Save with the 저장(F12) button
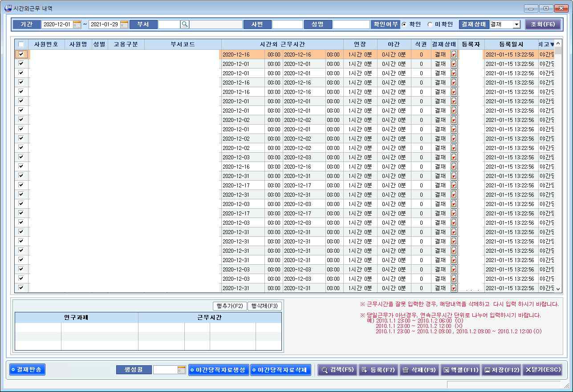The height and width of the screenshot is (392, 573). click(501, 370)
